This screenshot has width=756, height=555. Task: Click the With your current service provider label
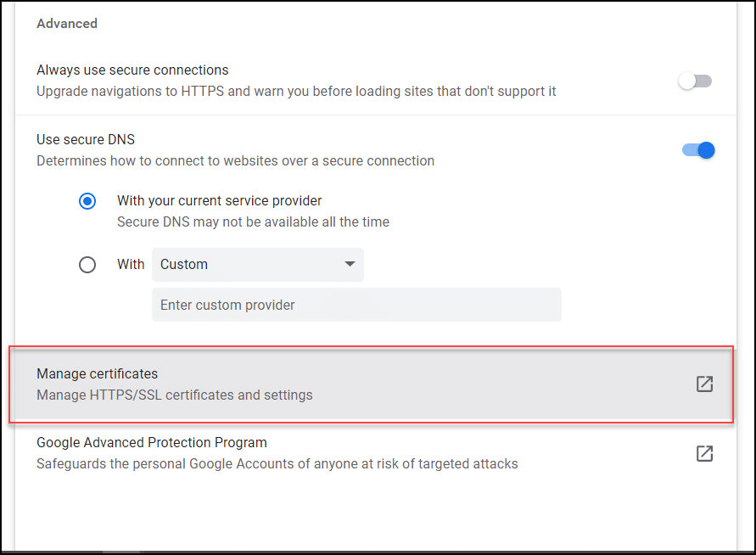pyautogui.click(x=220, y=201)
